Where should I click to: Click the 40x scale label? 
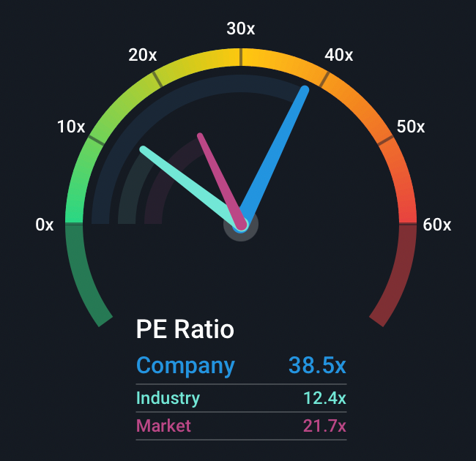point(339,55)
